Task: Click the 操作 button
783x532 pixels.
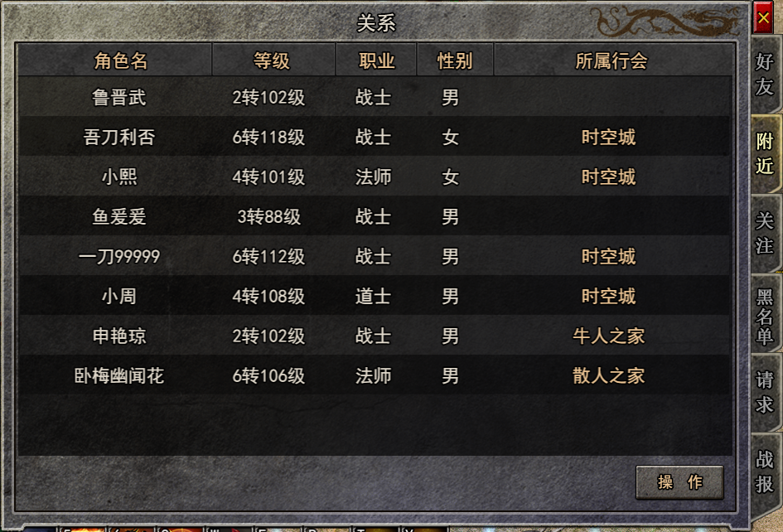Action: point(679,482)
